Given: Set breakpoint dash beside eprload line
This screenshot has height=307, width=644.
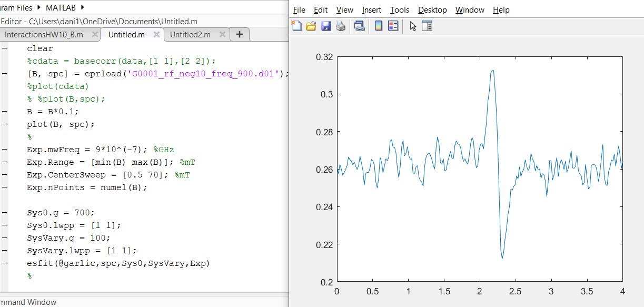Looking at the screenshot, I should [4, 74].
